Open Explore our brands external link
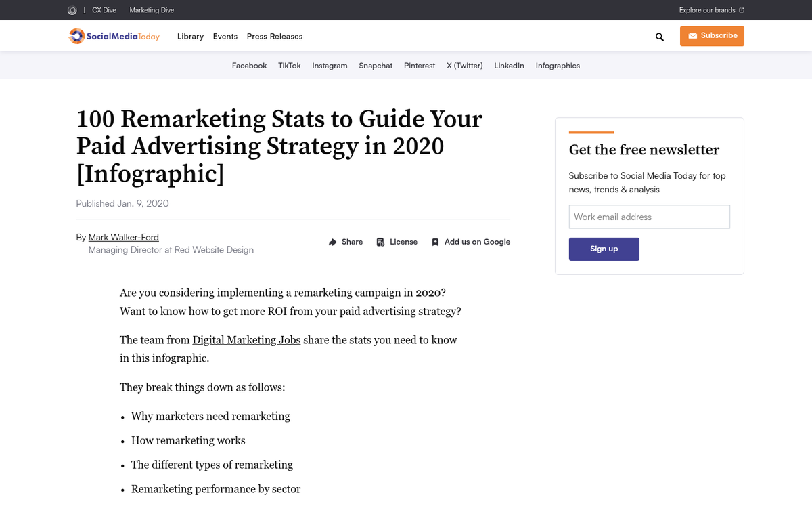The height and width of the screenshot is (508, 812). pos(711,10)
